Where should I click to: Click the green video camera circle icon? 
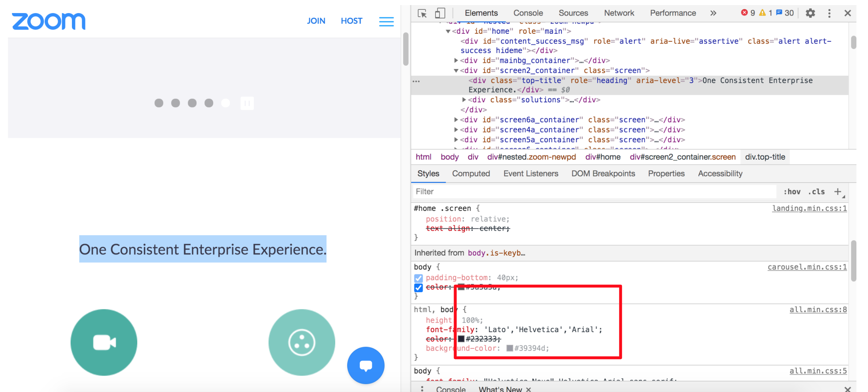(104, 342)
